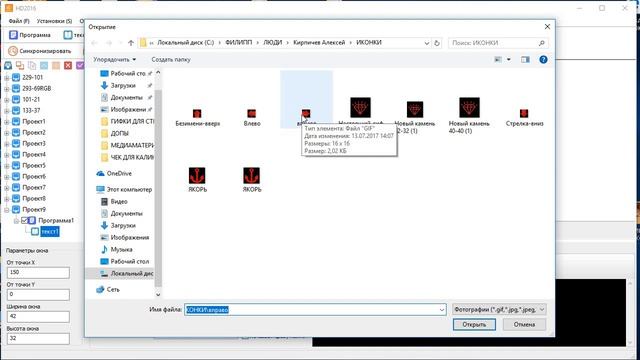Open pinned Загрузки in quick access
Image resolution: width=640 pixels, height=360 pixels.
click(x=123, y=85)
